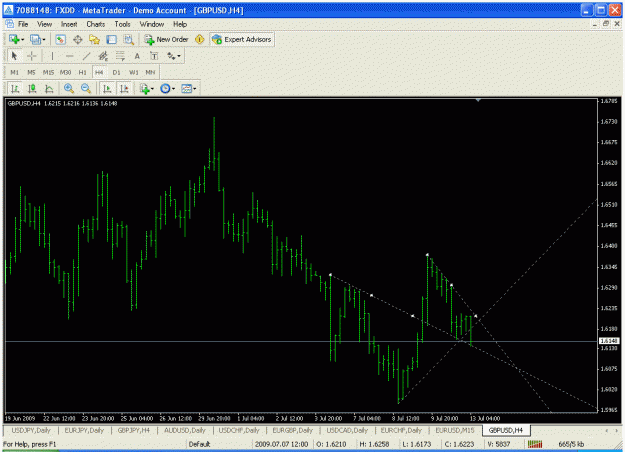Switch to the EURUSD,M15 chart tab
The height and width of the screenshot is (452, 625).
click(x=454, y=430)
